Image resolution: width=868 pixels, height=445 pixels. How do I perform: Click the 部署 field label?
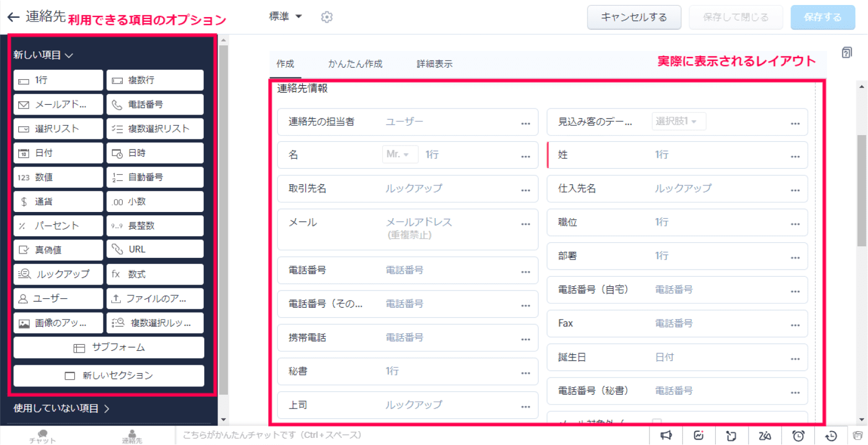tap(567, 256)
